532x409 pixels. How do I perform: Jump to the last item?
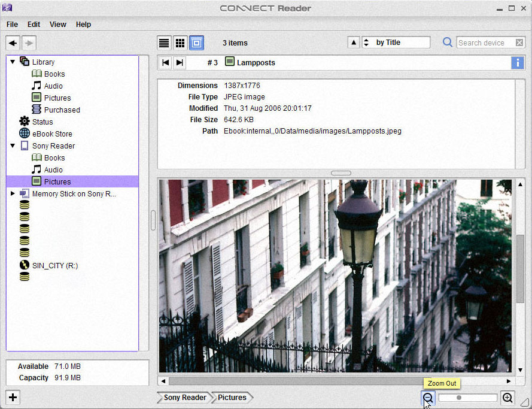point(180,62)
